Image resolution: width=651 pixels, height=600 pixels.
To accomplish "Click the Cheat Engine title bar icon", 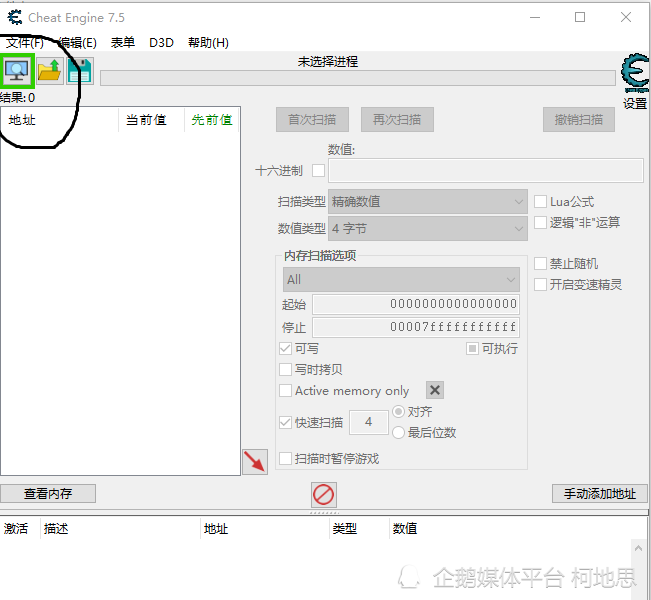I will coord(14,17).
